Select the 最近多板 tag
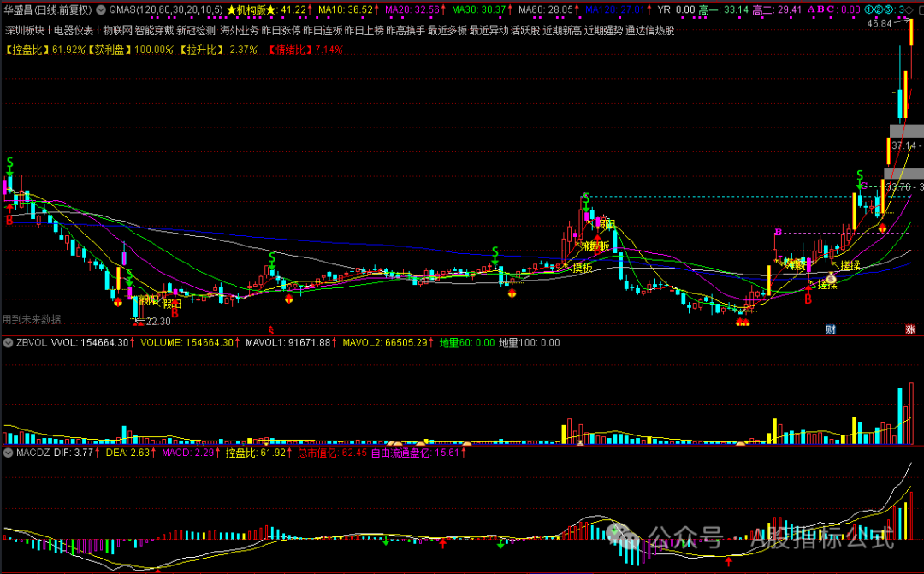 coord(447,30)
